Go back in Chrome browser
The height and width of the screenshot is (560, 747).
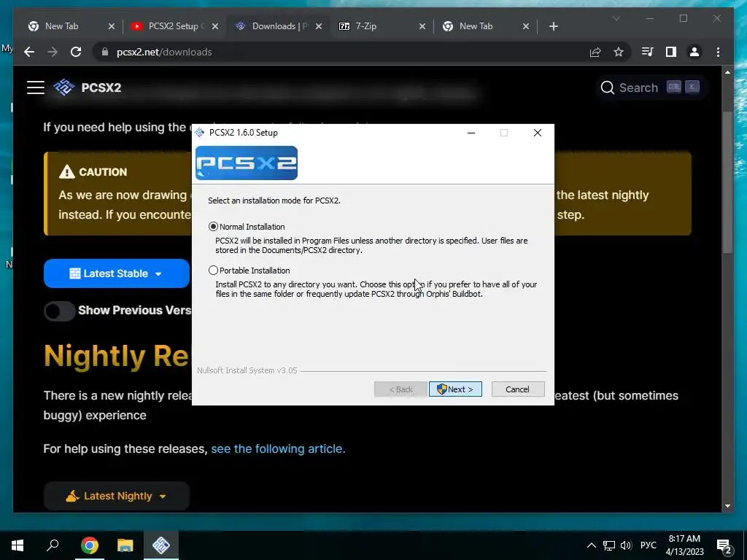coord(29,52)
